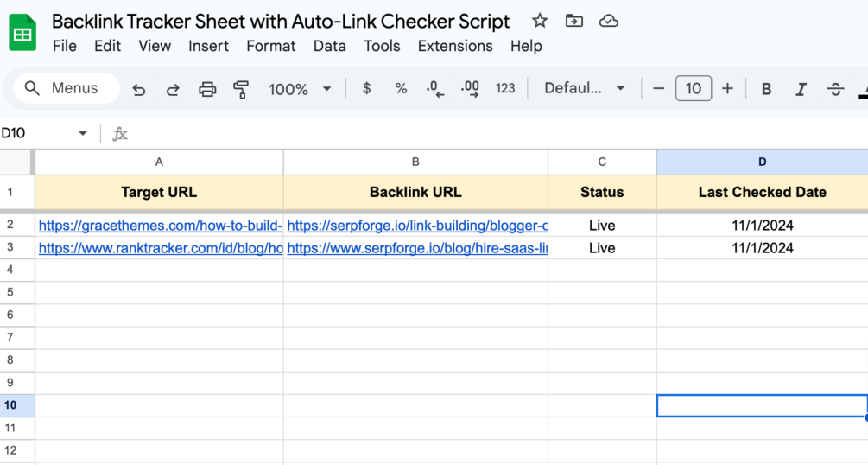Click the font size input field
Image resolution: width=868 pixels, height=465 pixels.
(x=694, y=88)
